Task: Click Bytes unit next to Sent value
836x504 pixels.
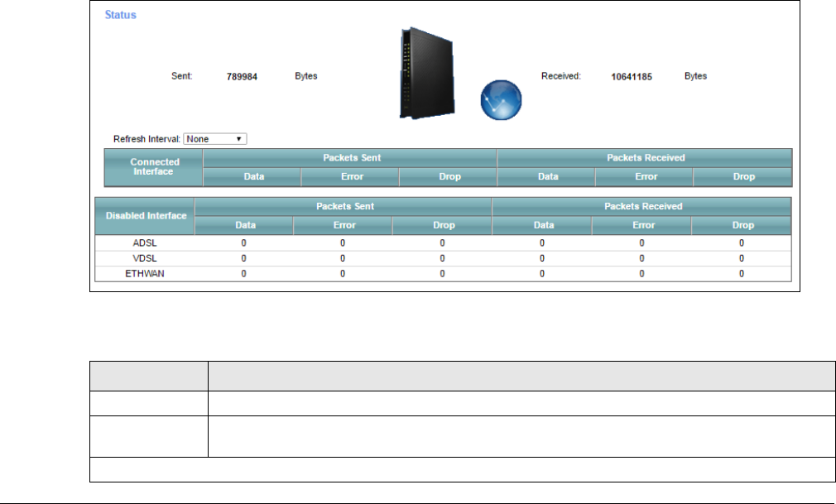Action: (306, 76)
